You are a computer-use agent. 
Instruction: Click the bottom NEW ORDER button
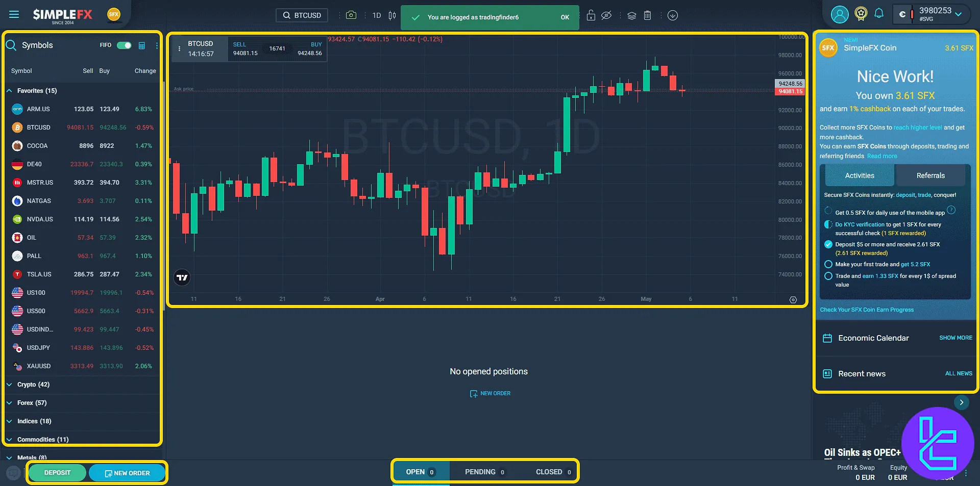click(127, 473)
